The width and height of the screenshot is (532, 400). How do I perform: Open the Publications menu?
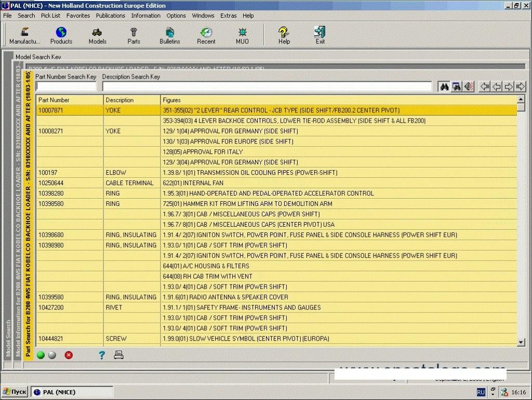click(110, 16)
